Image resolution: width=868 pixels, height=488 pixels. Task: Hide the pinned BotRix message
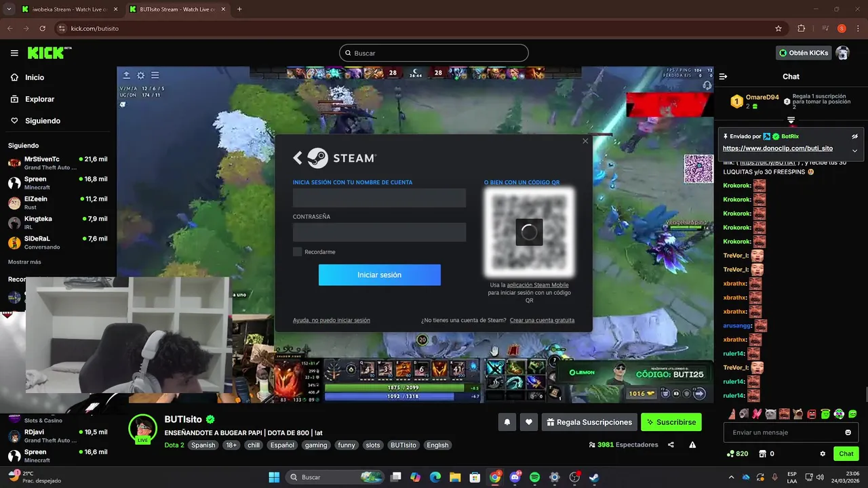click(x=854, y=136)
